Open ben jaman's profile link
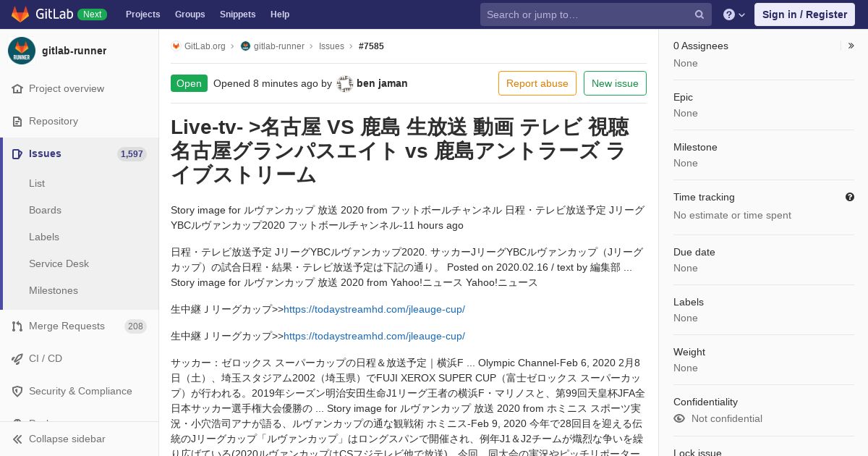Viewport: 868px width, 456px height. (382, 83)
